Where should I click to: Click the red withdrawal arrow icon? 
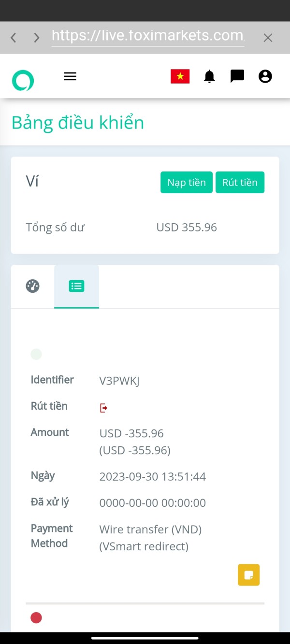[103, 408]
